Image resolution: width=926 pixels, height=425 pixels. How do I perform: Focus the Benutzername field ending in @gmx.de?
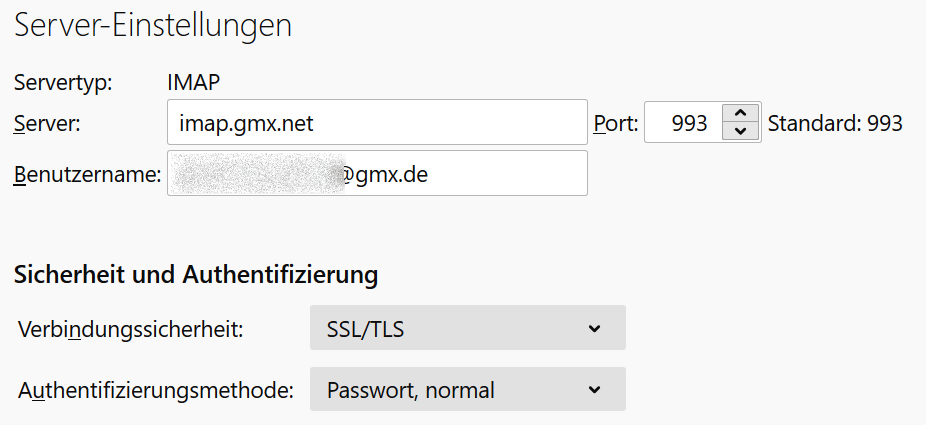pyautogui.click(x=377, y=173)
